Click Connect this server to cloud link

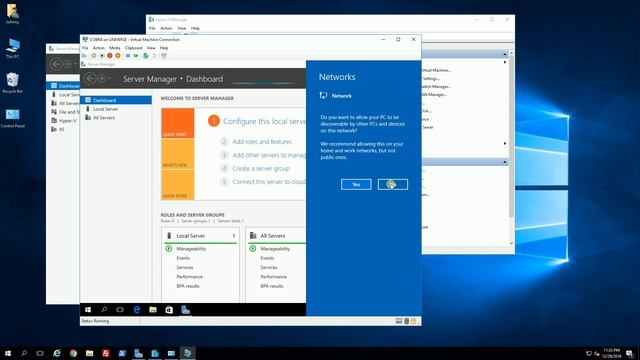269,182
